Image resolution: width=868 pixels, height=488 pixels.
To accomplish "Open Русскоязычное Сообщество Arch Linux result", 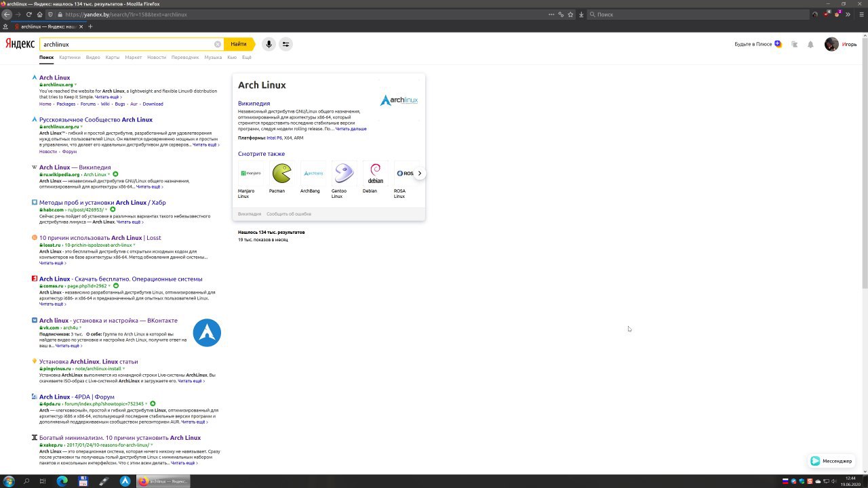I will tap(96, 120).
